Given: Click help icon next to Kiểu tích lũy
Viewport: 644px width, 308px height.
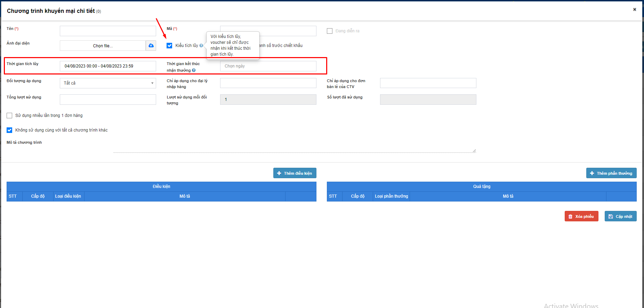Looking at the screenshot, I should (201, 46).
